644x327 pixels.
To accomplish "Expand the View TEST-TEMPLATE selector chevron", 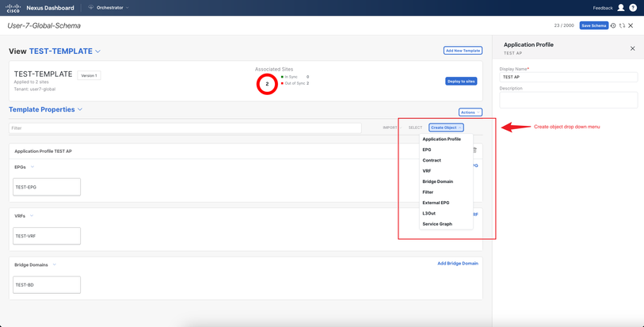I will (97, 51).
